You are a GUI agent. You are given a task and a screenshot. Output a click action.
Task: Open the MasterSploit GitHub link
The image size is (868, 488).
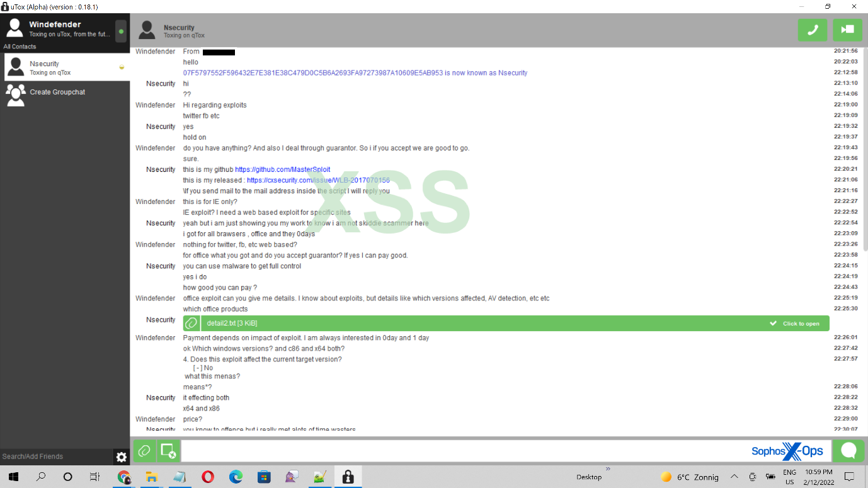click(x=282, y=169)
